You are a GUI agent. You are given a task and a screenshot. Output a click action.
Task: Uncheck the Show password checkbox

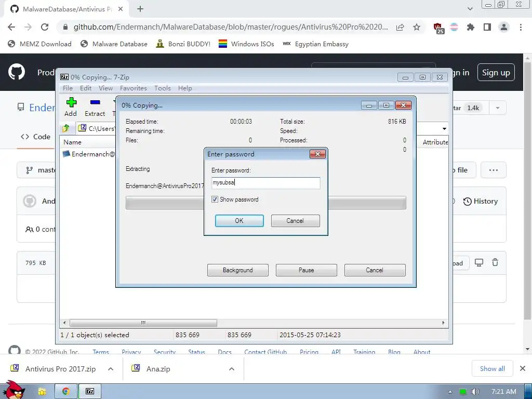[x=215, y=199]
